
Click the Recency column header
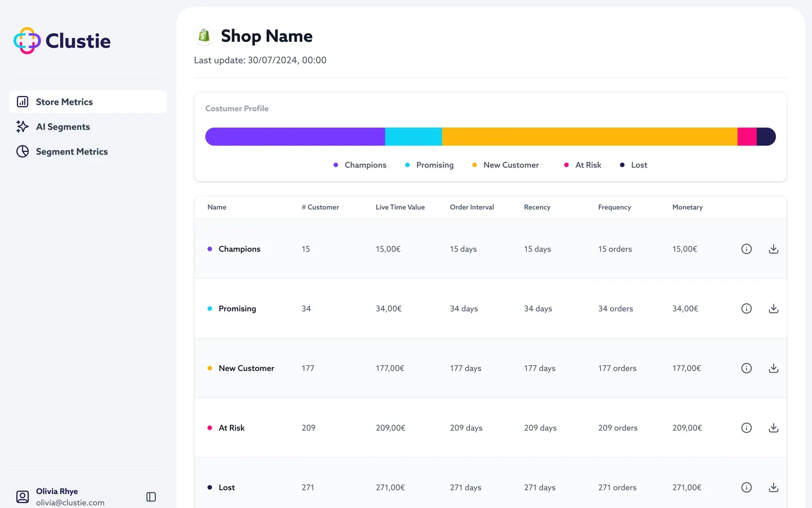click(537, 207)
